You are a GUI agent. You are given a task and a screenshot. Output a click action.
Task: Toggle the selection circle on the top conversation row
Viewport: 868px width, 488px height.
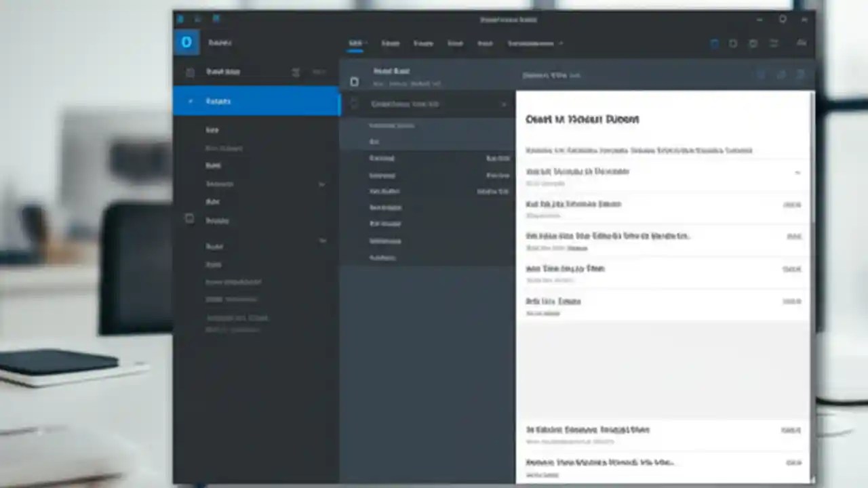[x=353, y=104]
